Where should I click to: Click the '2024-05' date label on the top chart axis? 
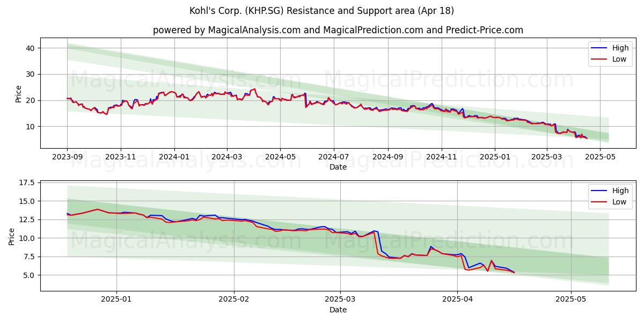280,158
